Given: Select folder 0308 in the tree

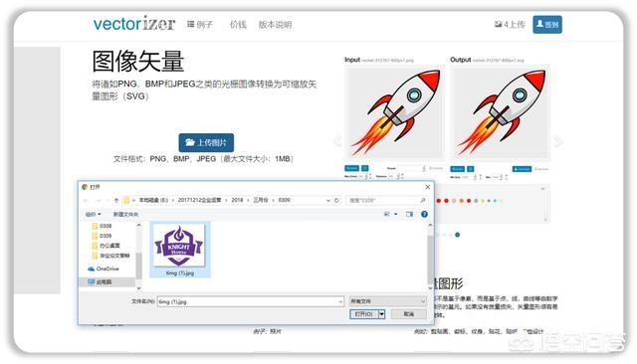Looking at the screenshot, I should 102,226.
